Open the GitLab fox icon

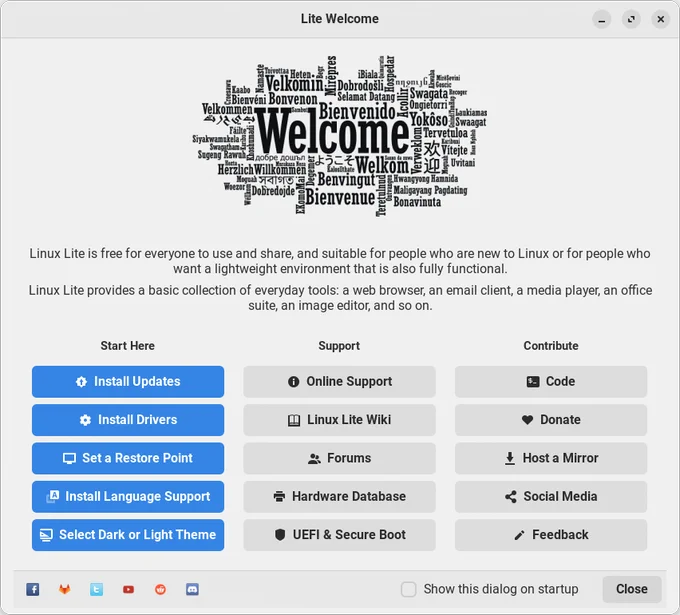(65, 589)
